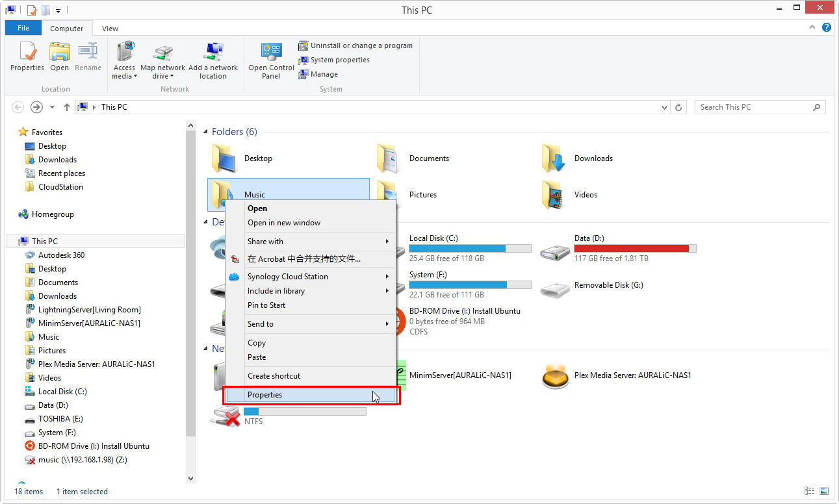Viewport: 839px width, 504px height.
Task: Switch to details view icon
Action: pyautogui.click(x=809, y=492)
